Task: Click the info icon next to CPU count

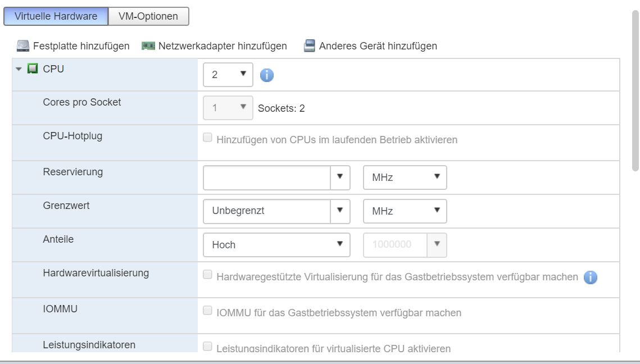Action: (266, 75)
